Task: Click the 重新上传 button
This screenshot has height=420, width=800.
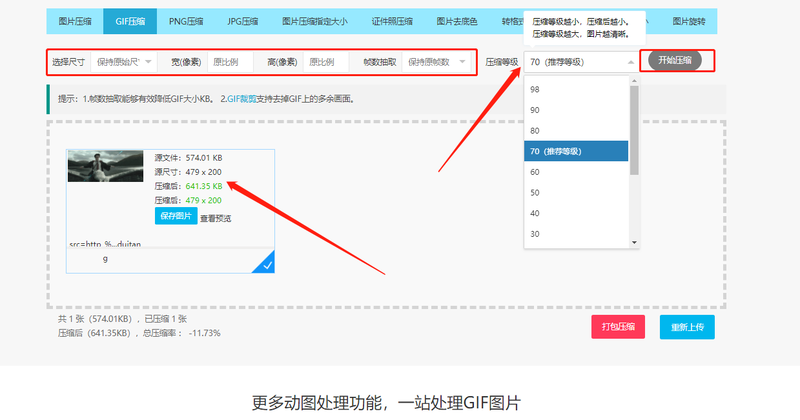Action: (687, 327)
